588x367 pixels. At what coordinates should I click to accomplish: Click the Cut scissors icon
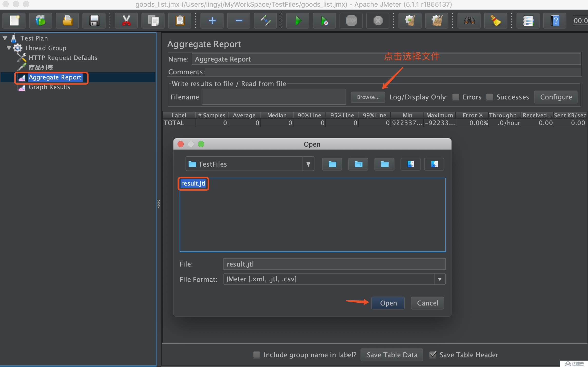click(x=126, y=21)
